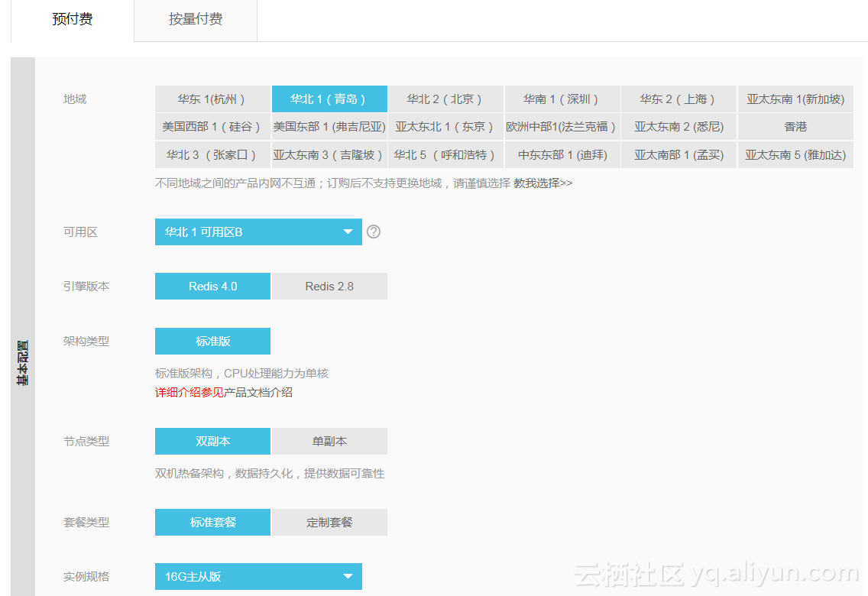
Task: Select region 亚太东北 1（东京）
Action: pyautogui.click(x=445, y=127)
